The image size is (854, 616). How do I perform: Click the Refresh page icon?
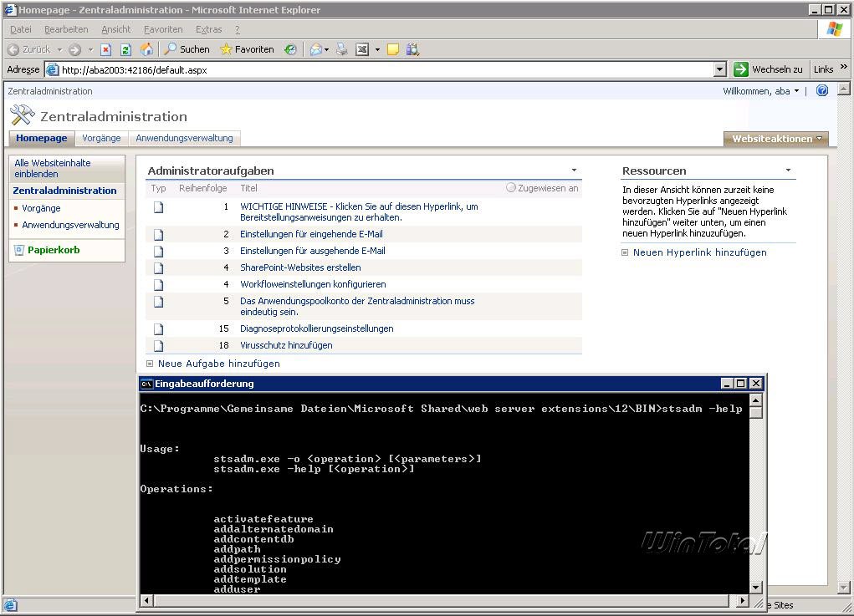[126, 50]
